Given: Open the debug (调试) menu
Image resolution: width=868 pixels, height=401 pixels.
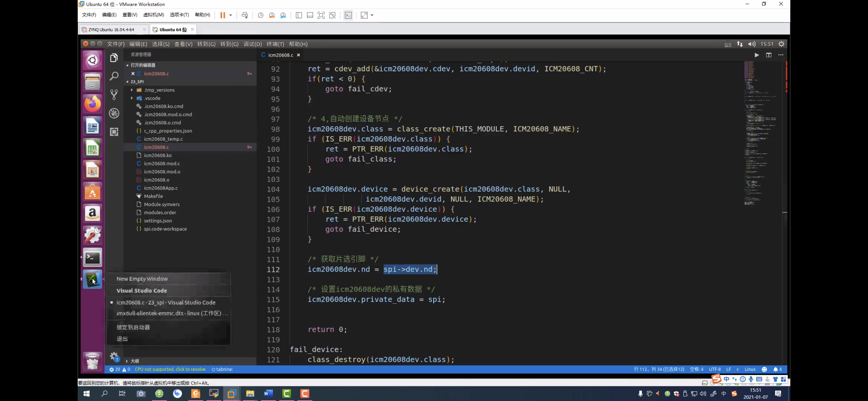Looking at the screenshot, I should coord(252,44).
